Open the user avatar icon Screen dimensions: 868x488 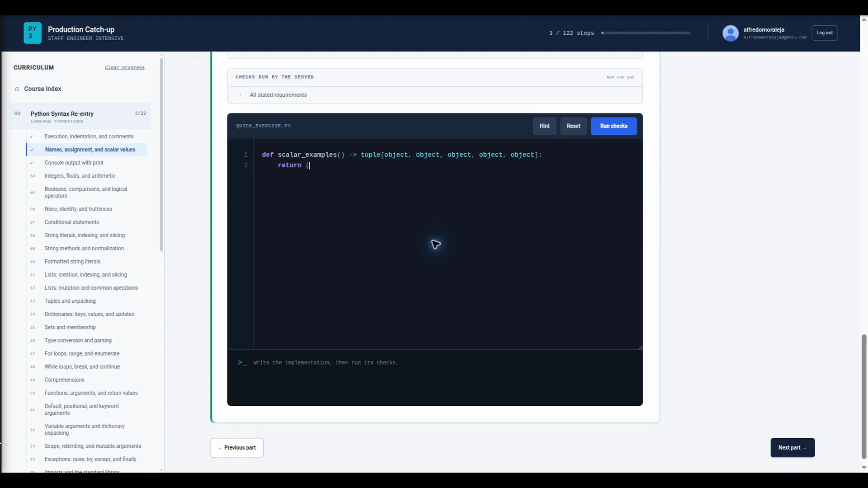coord(730,33)
